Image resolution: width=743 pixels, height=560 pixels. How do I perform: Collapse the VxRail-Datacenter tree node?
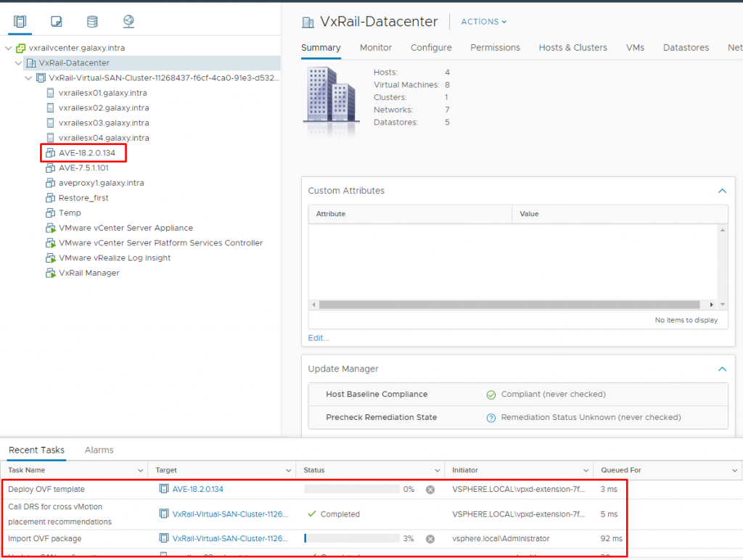pos(18,63)
